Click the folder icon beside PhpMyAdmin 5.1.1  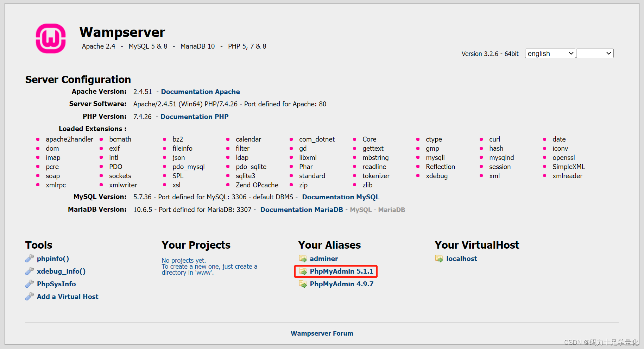(303, 271)
